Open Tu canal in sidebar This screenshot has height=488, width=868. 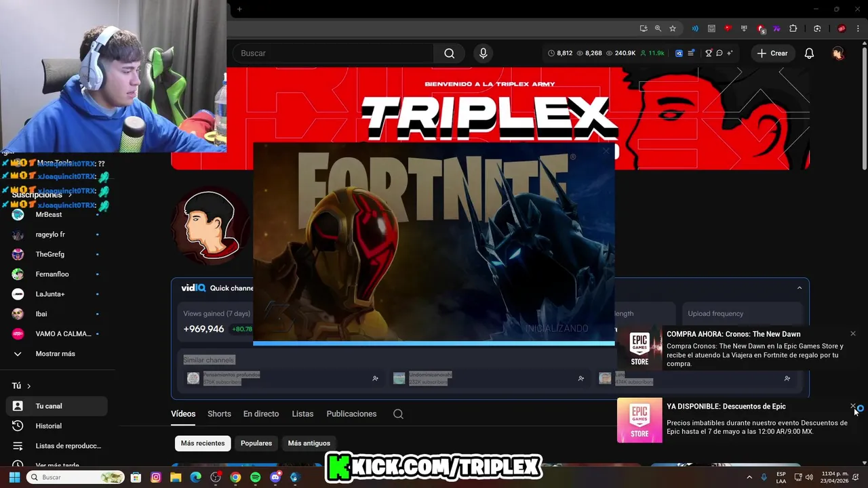[x=57, y=406]
